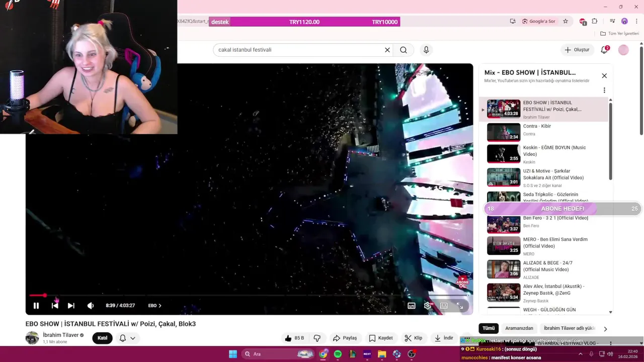Open the red extension with badge
Screen dimensions: 644x362
pos(583,22)
